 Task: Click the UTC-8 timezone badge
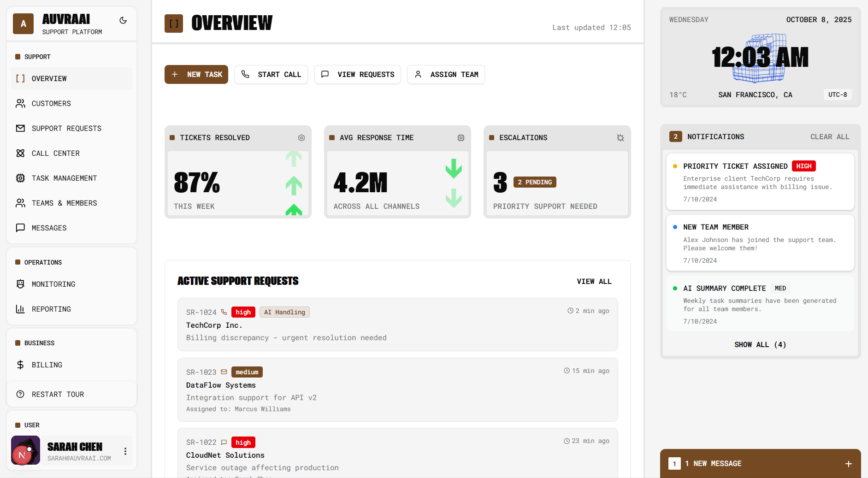[838, 94]
